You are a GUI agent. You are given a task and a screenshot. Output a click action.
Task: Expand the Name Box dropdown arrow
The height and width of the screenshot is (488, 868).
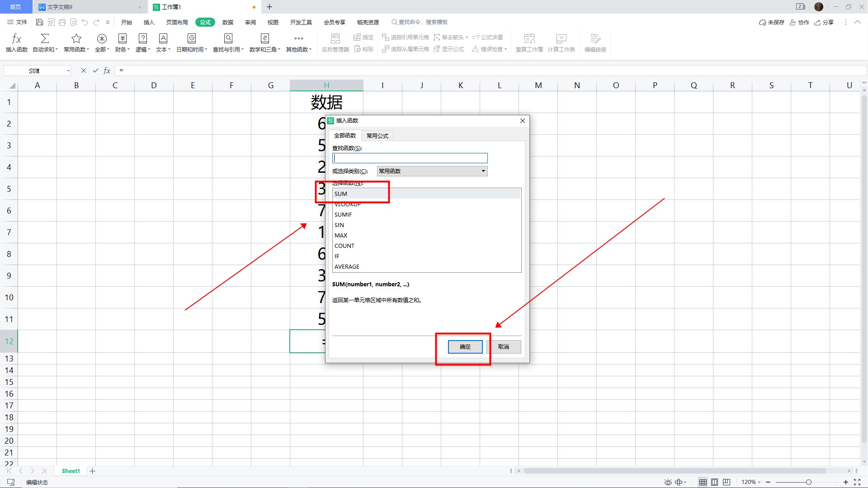(x=68, y=71)
